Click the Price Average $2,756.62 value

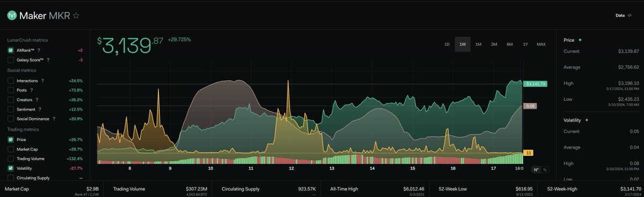628,67
